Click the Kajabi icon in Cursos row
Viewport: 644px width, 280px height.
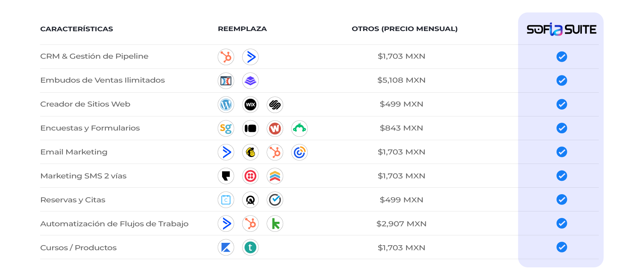[x=226, y=247]
